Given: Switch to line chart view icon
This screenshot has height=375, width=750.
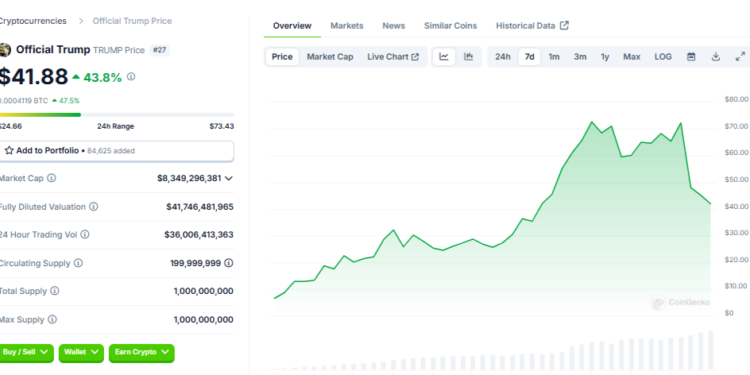Looking at the screenshot, I should 444,56.
